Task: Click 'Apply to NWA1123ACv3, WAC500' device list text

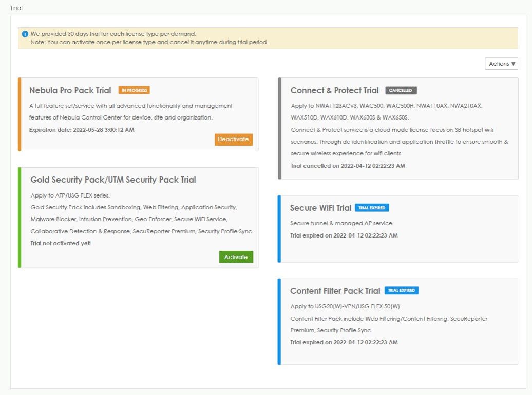Action: 387,106
